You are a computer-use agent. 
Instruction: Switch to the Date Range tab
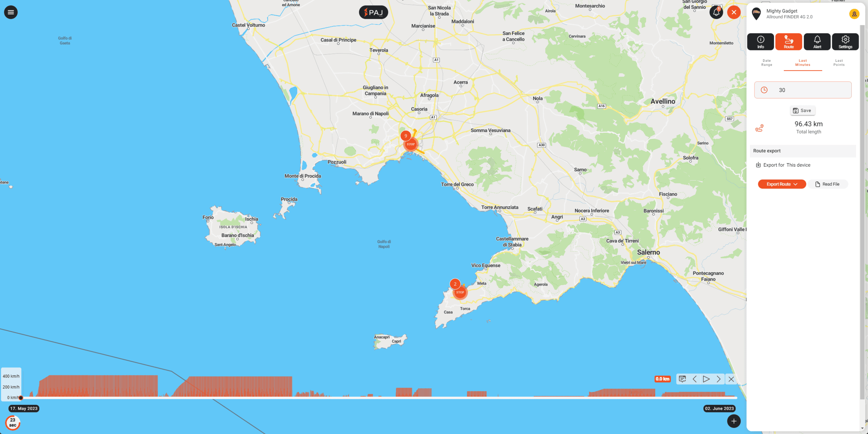click(x=767, y=63)
